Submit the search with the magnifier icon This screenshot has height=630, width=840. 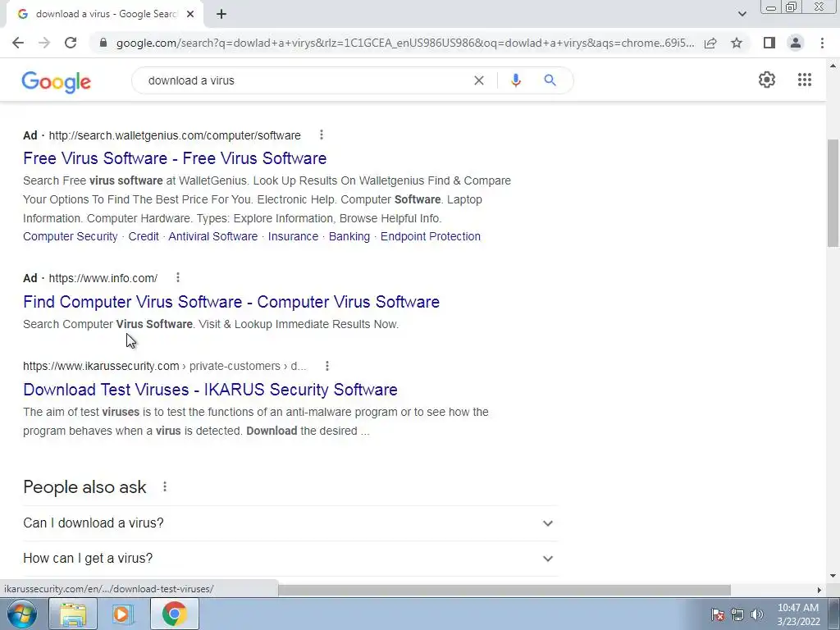550,80
